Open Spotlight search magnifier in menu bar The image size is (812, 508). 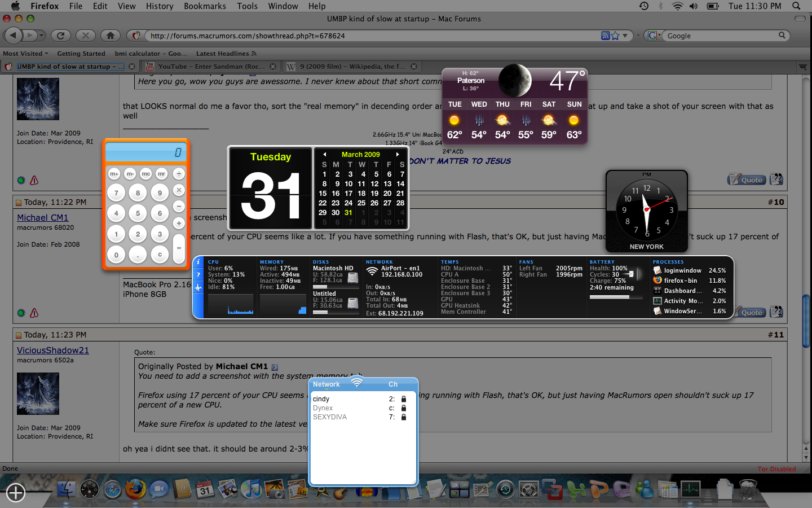[796, 6]
